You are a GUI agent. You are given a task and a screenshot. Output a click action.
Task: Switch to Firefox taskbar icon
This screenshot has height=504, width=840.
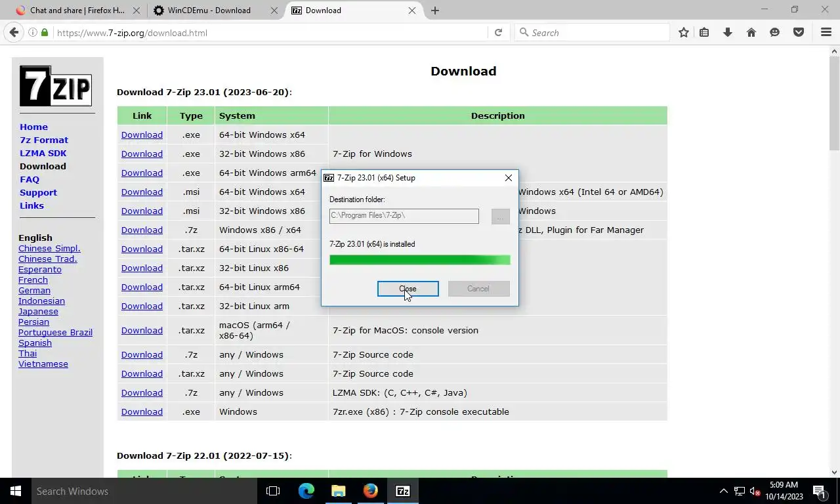point(371,491)
